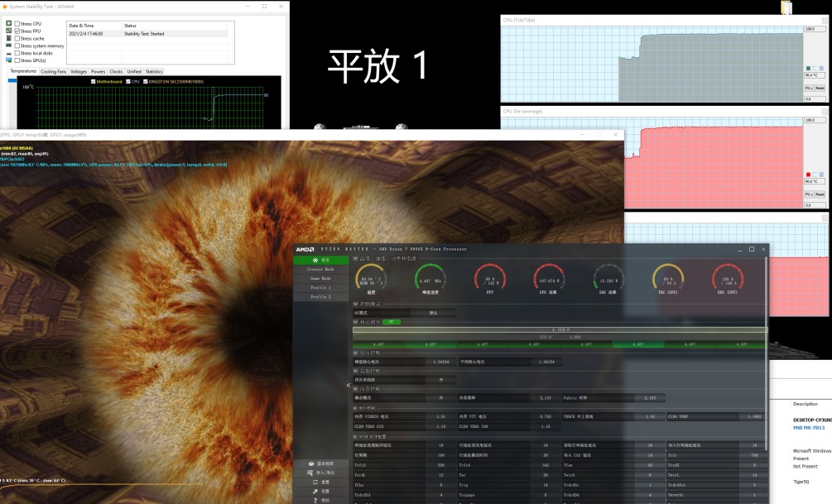Click the AMD logo in Ryzen Master
This screenshot has width=832, height=504.
click(305, 249)
